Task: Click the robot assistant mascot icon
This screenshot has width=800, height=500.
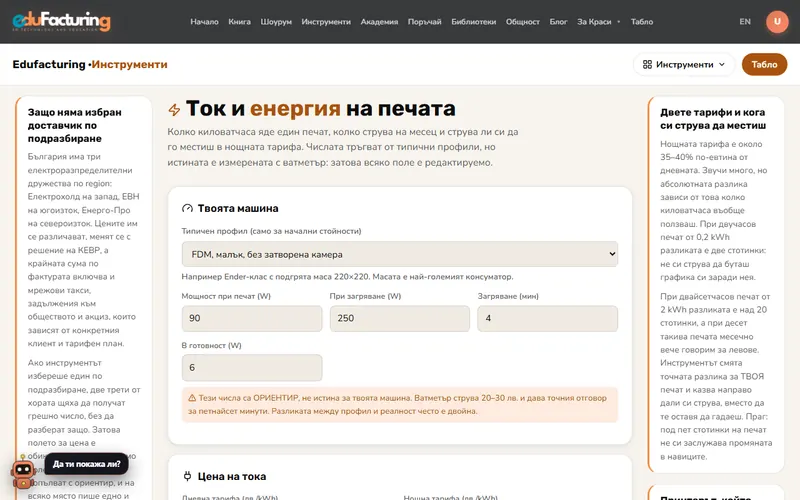Action: (x=23, y=474)
